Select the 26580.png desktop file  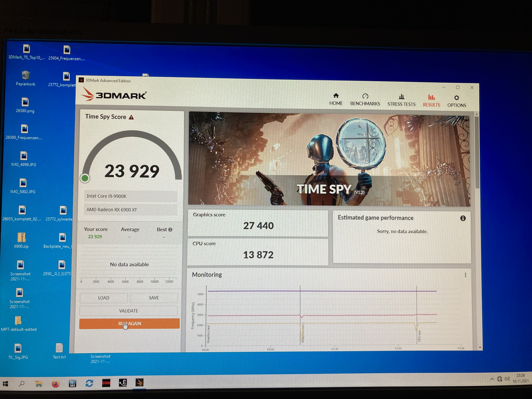tap(25, 105)
